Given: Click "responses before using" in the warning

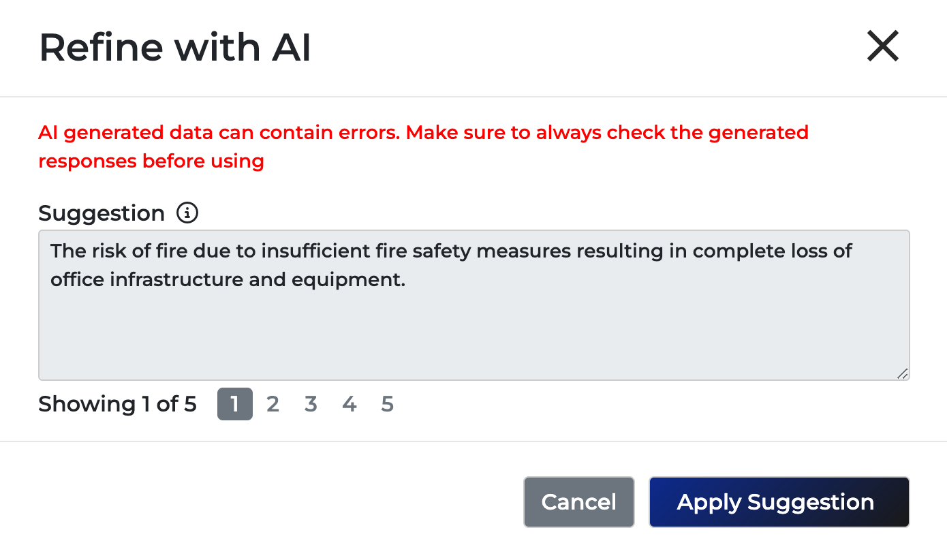Looking at the screenshot, I should [x=151, y=161].
